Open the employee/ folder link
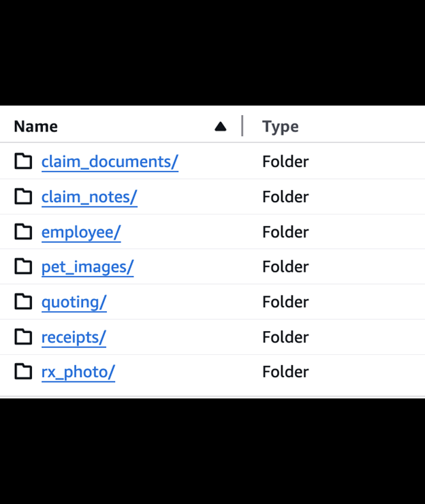Viewport: 425px width, 504px height. coord(81,232)
